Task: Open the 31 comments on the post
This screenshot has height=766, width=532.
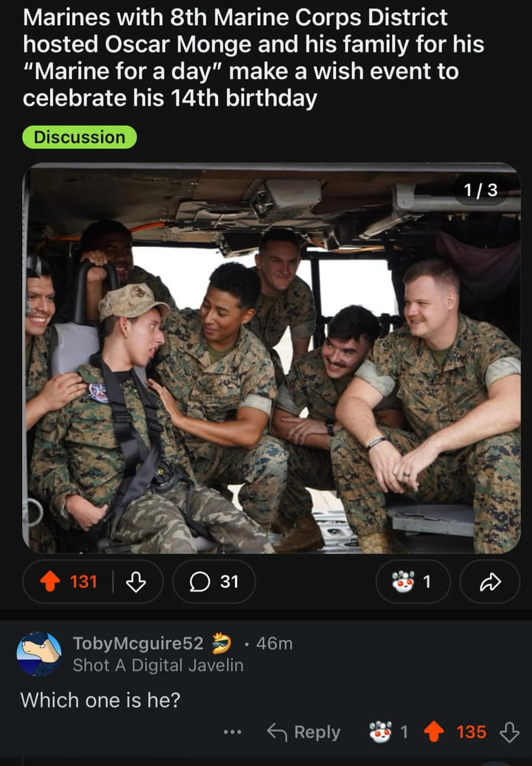Action: tap(214, 581)
